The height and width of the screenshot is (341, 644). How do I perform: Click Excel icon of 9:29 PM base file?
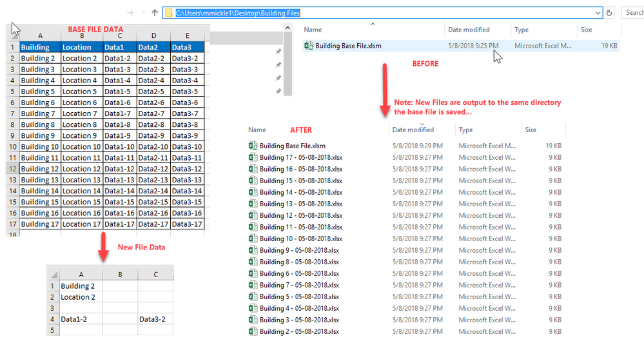point(253,146)
